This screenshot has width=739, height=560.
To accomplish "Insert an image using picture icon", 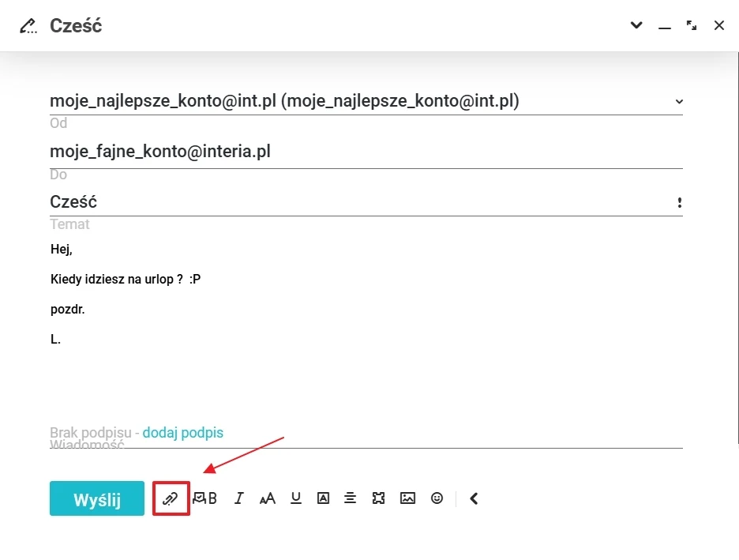I will (407, 498).
